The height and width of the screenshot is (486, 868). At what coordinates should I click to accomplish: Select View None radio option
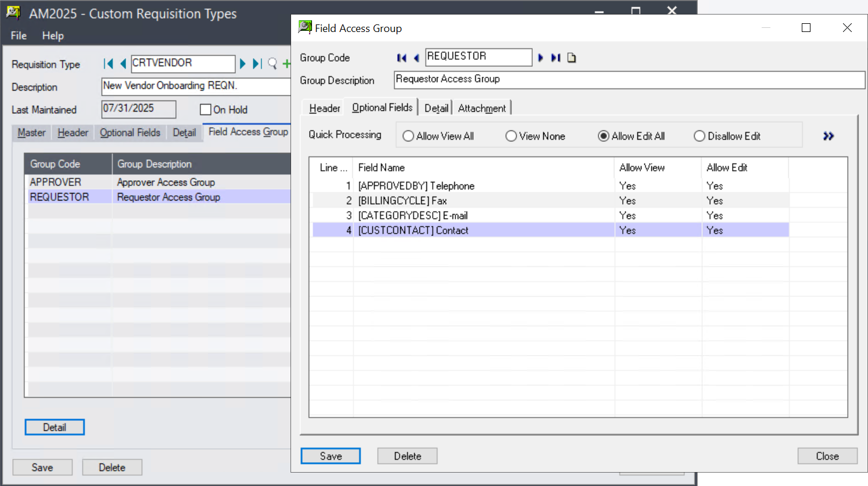(x=535, y=136)
